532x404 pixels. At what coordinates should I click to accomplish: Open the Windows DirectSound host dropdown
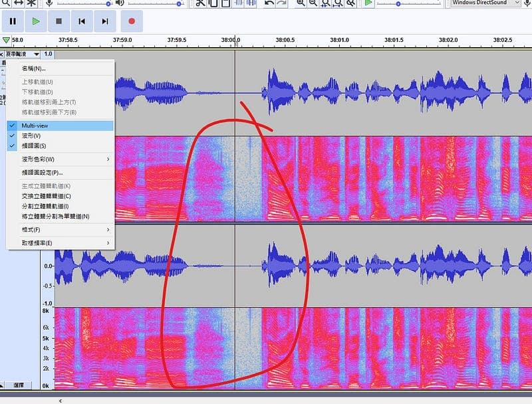486,3
